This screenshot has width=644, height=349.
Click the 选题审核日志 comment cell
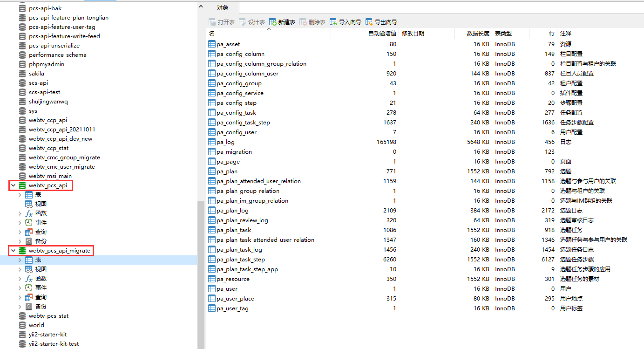click(577, 220)
